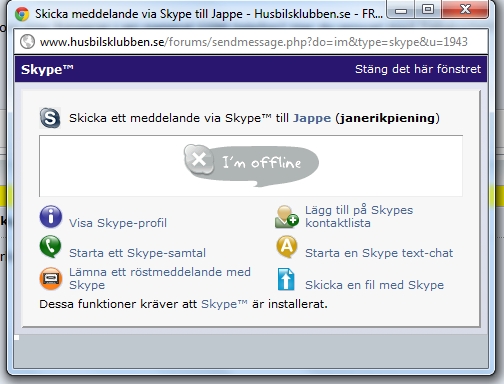Click the orange voicemail cassette icon
This screenshot has height=384, width=504.
pyautogui.click(x=51, y=278)
